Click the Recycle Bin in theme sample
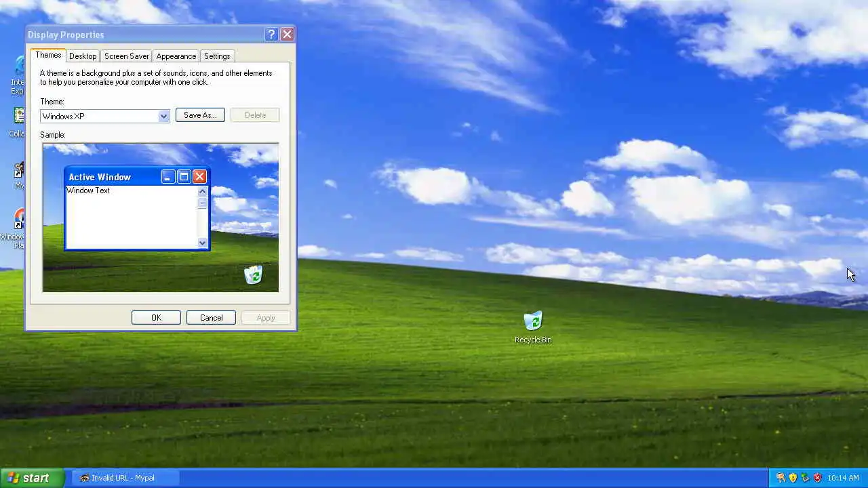 click(x=253, y=274)
